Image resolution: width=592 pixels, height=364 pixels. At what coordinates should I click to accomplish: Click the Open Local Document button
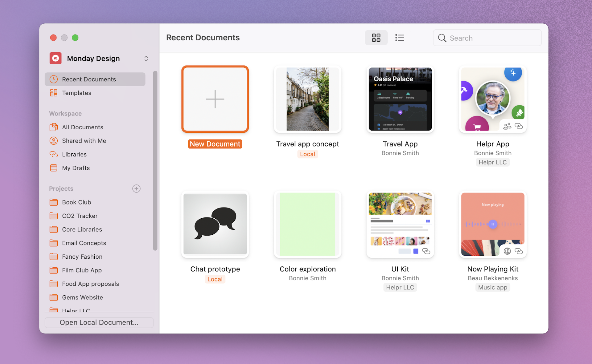[99, 322]
